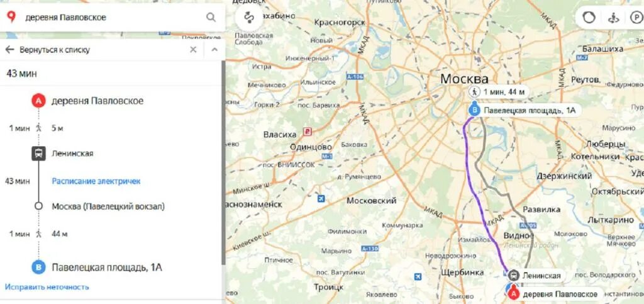The image size is (644, 304).
Task: Collapse the panel with the chevron
Action: point(214,50)
